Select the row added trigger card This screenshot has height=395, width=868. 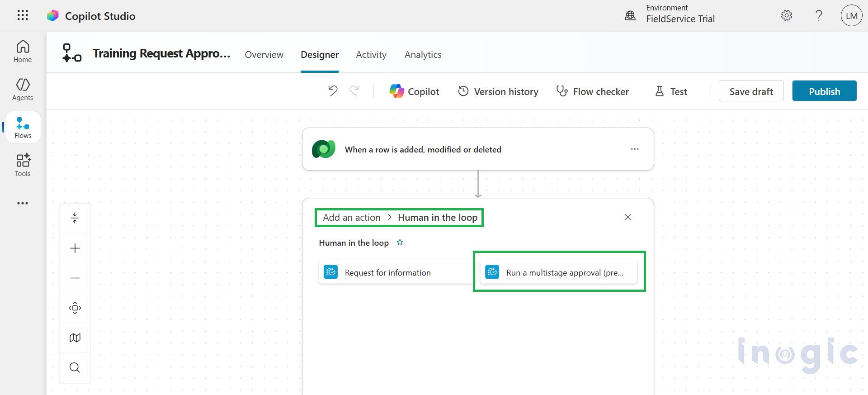point(478,149)
